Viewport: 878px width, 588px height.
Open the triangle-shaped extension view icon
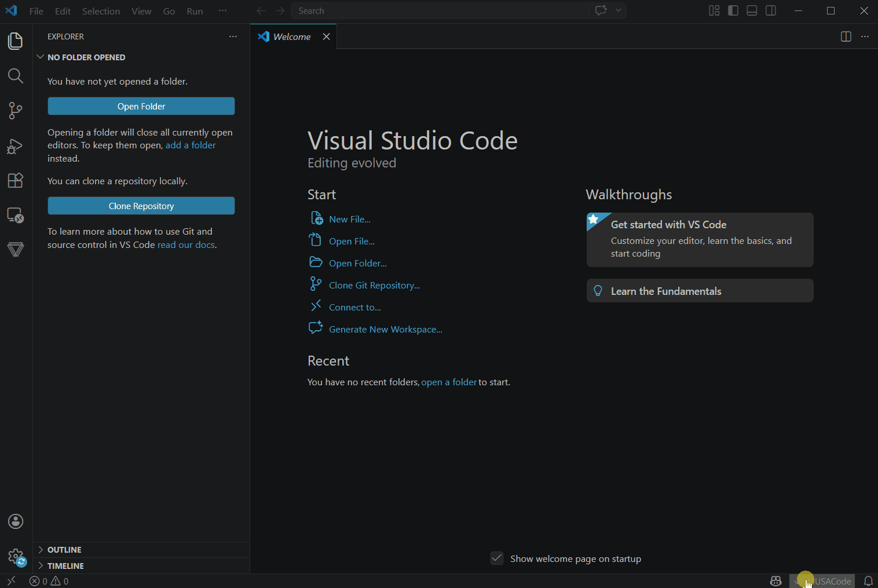[16, 250]
